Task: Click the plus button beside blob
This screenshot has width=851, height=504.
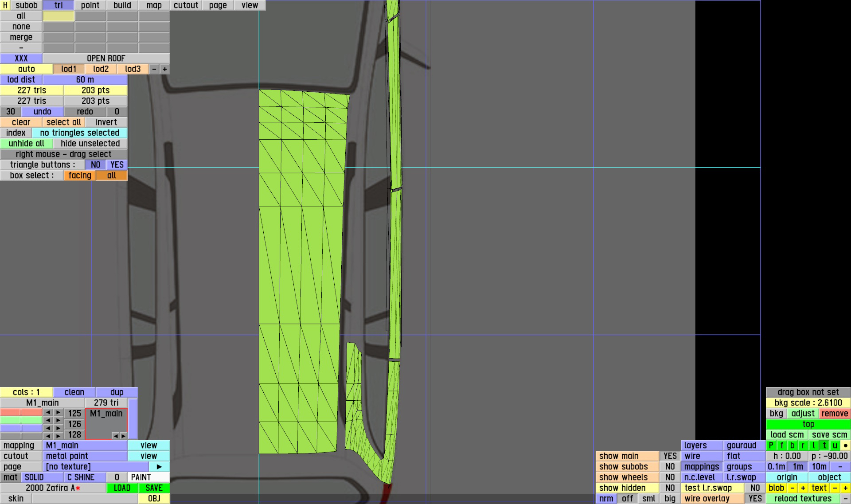Action: 803,488
